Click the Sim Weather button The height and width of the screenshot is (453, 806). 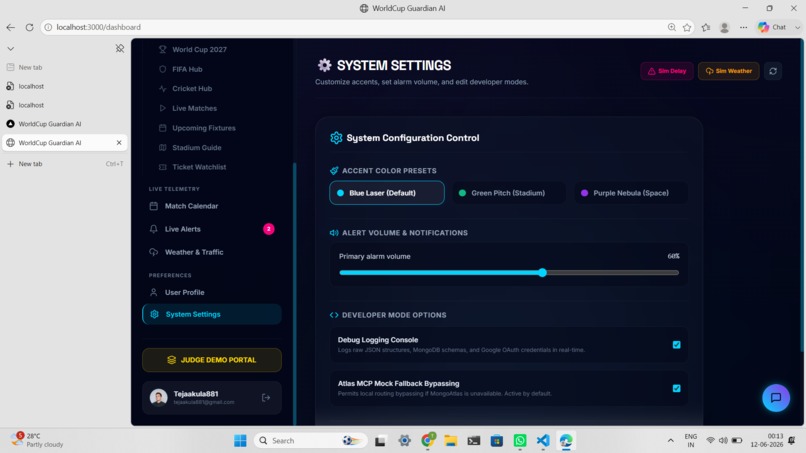click(x=728, y=71)
